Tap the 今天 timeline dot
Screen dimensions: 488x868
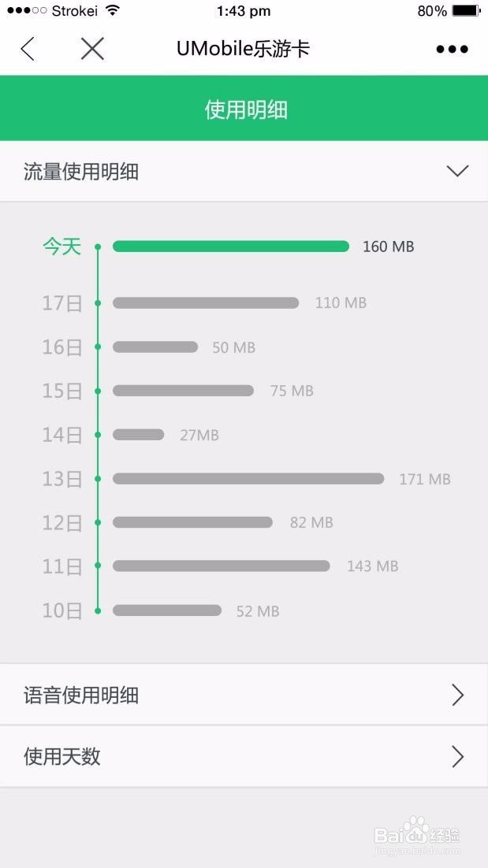coord(98,247)
